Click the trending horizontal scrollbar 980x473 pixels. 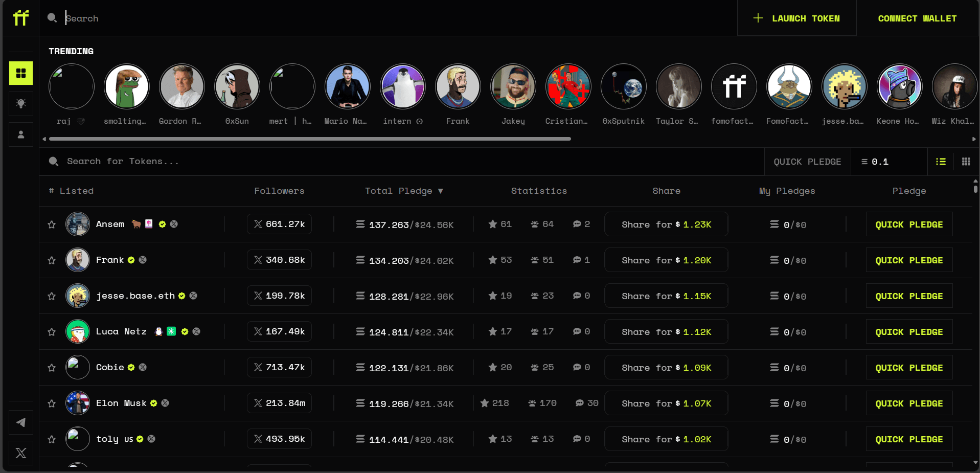(309, 139)
